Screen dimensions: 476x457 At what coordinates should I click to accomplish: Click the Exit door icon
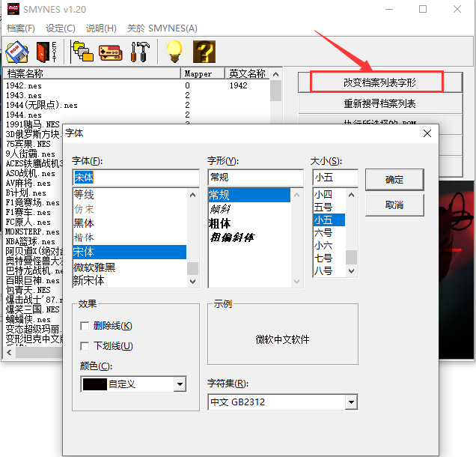click(x=46, y=51)
